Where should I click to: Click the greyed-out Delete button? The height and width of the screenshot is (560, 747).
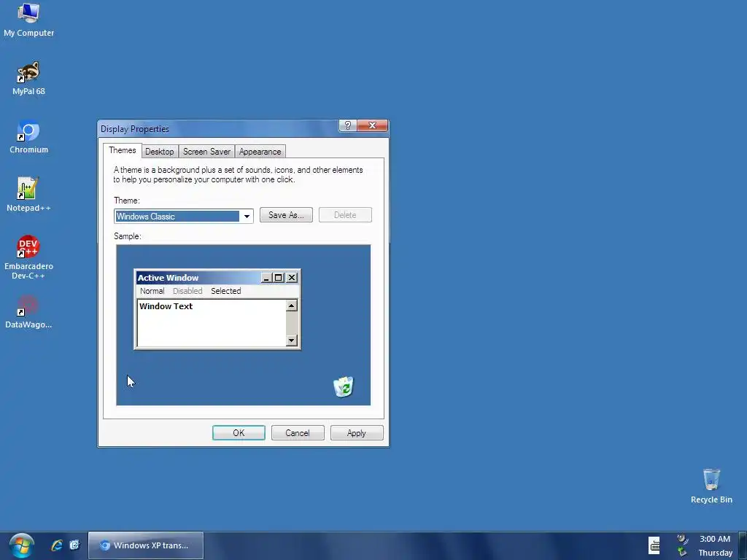point(345,215)
